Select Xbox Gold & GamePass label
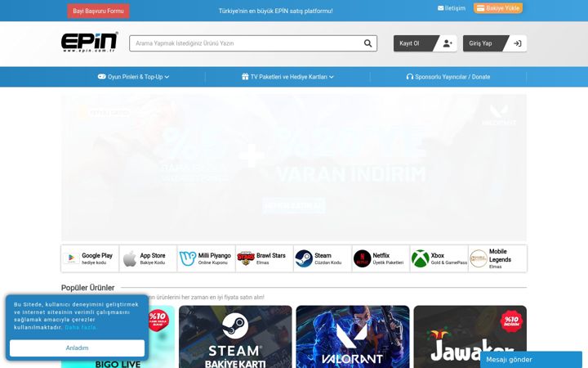 click(x=449, y=258)
